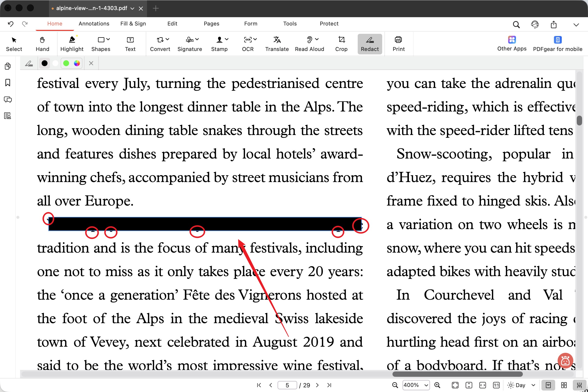Open the bookmarks sidebar panel

[x=8, y=83]
